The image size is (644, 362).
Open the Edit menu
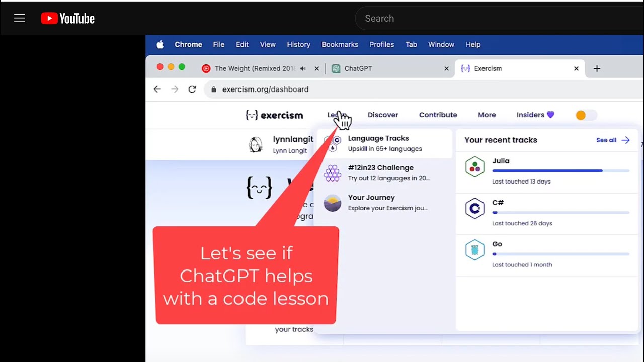(242, 44)
